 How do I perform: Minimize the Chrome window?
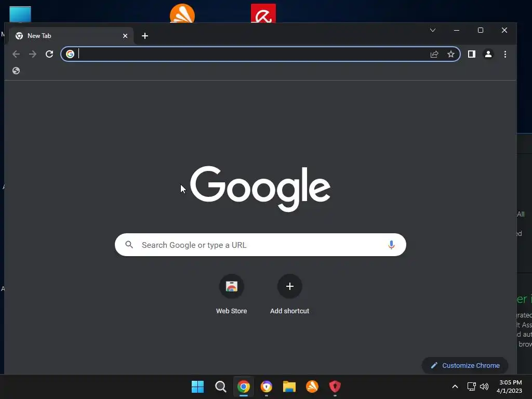pyautogui.click(x=457, y=30)
